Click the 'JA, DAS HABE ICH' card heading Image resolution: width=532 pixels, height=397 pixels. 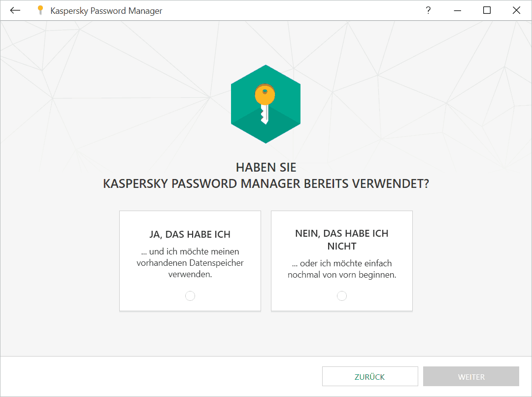point(190,234)
